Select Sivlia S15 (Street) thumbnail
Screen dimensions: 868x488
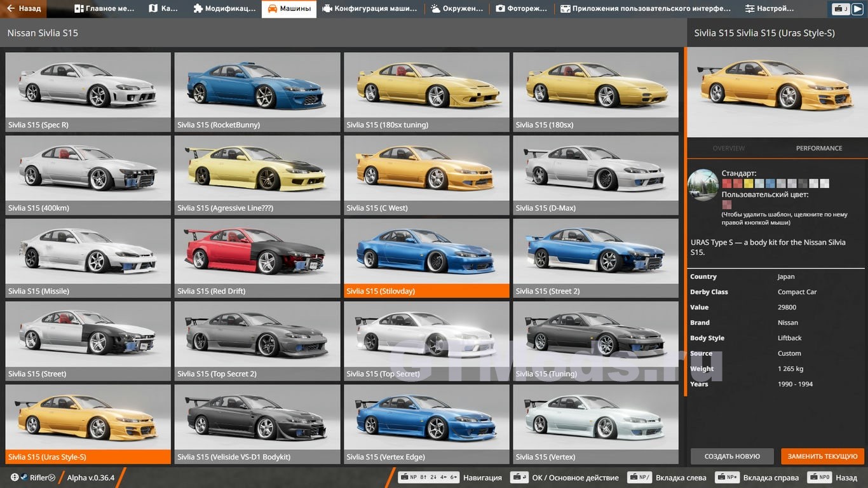pos(88,341)
